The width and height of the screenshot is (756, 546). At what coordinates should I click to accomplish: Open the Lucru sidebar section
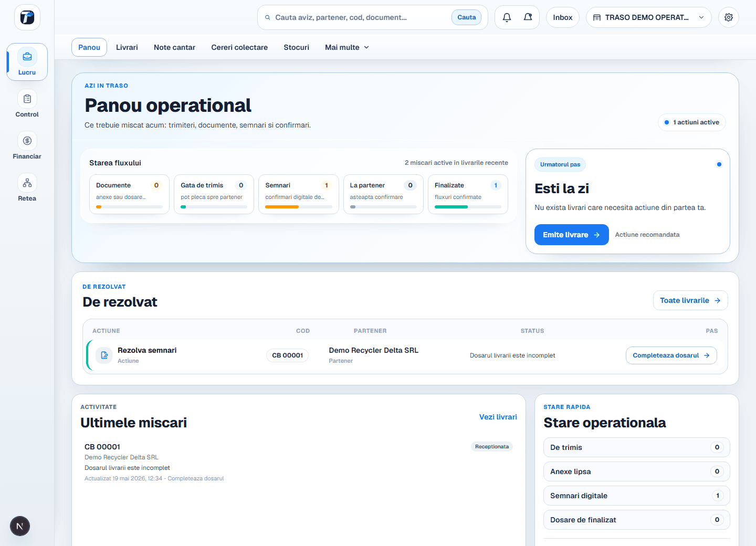[x=27, y=62]
